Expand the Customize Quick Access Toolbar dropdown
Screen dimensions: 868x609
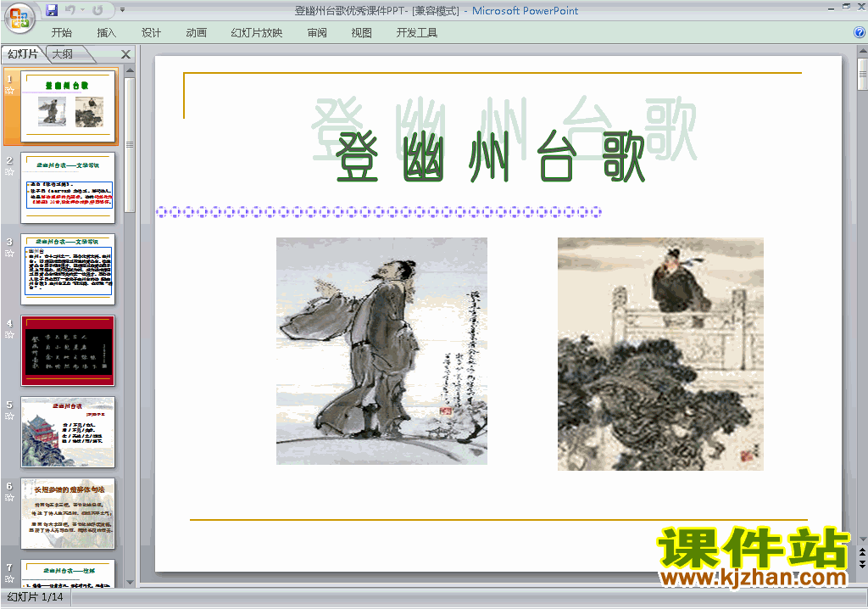(x=122, y=10)
